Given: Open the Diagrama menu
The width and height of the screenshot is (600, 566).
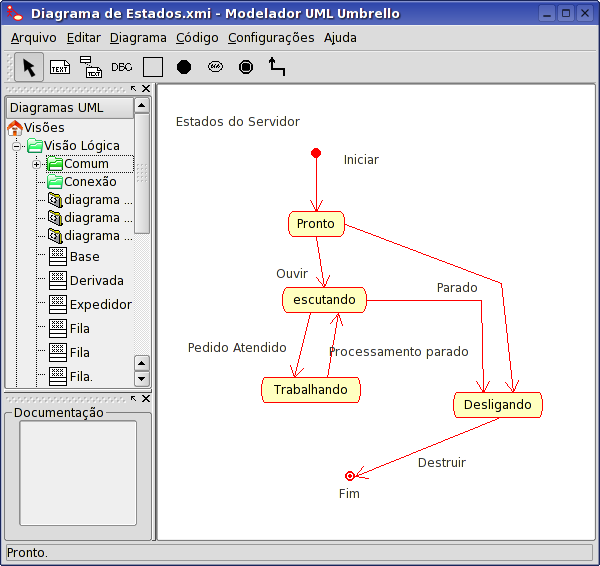Looking at the screenshot, I should coord(138,38).
